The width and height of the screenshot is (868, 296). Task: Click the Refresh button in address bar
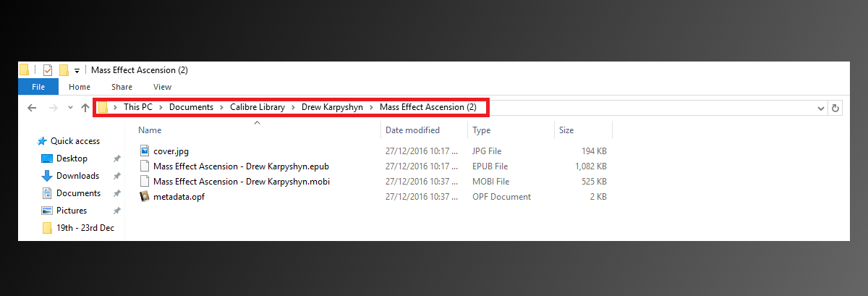[x=836, y=108]
